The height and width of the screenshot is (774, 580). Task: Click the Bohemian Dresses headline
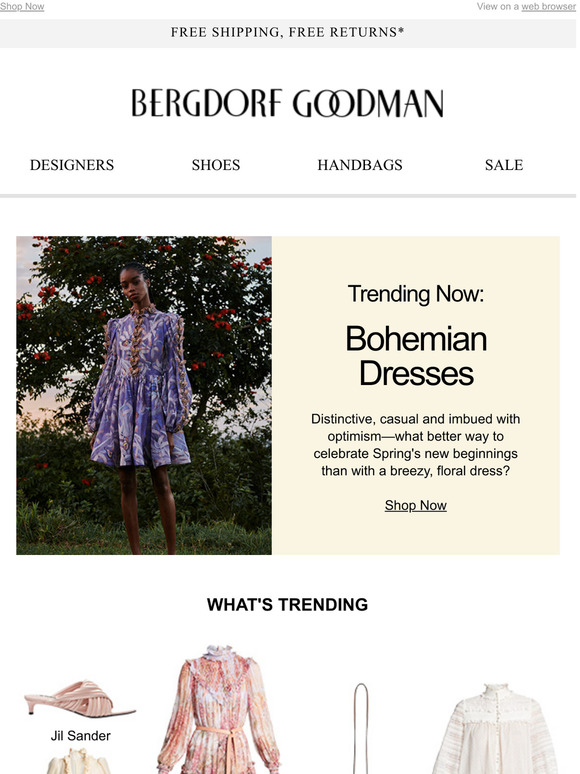[416, 356]
